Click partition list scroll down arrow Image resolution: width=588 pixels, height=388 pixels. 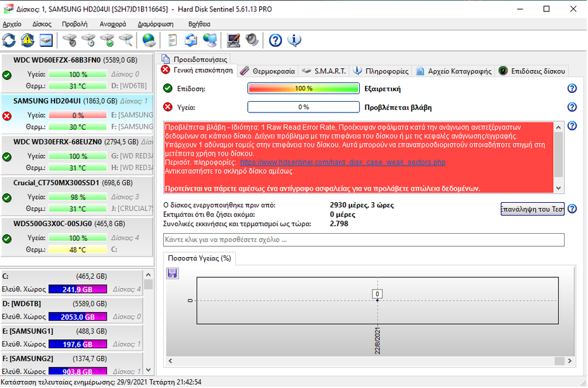(148, 370)
